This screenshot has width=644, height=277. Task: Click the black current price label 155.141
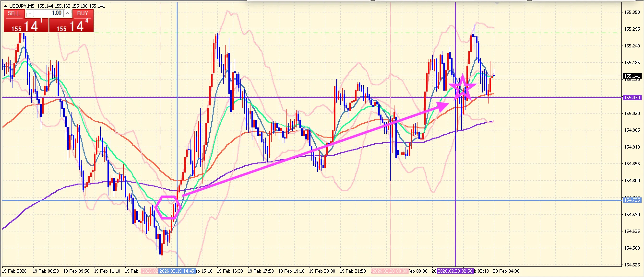point(632,76)
